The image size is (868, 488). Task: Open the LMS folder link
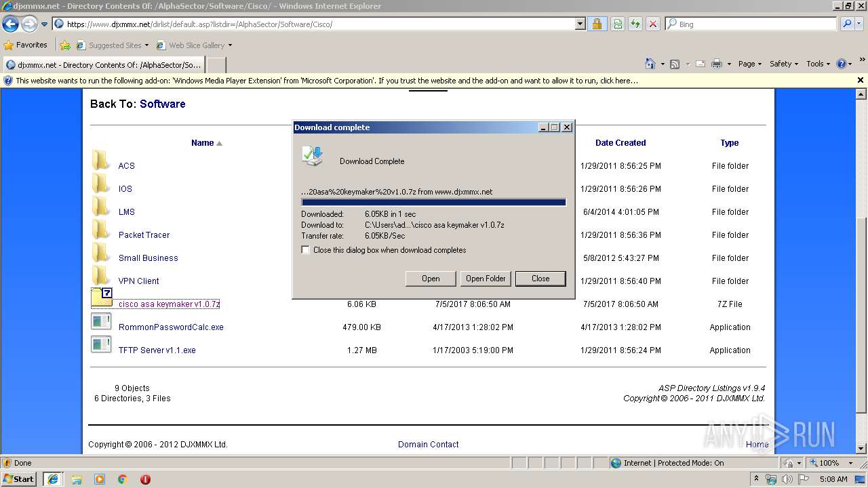[x=127, y=212]
